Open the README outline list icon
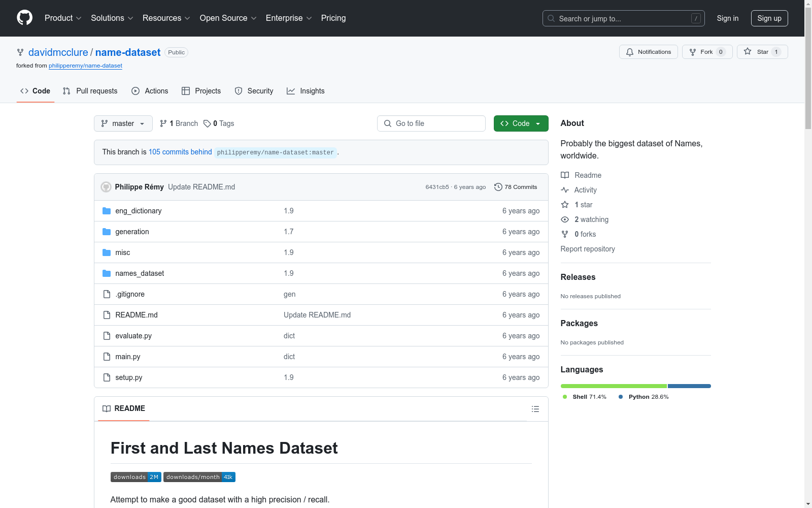812x508 pixels. (x=535, y=409)
